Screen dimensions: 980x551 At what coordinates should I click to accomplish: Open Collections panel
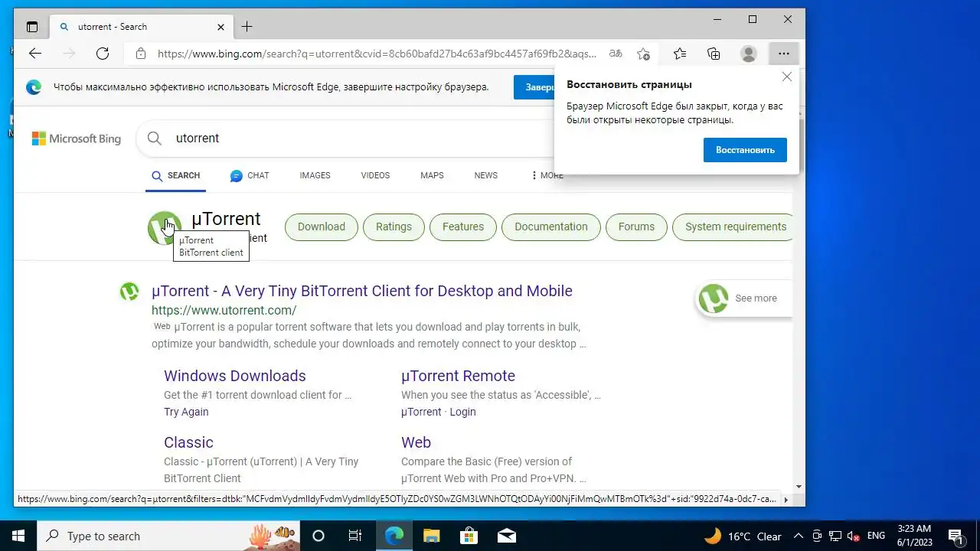point(714,54)
